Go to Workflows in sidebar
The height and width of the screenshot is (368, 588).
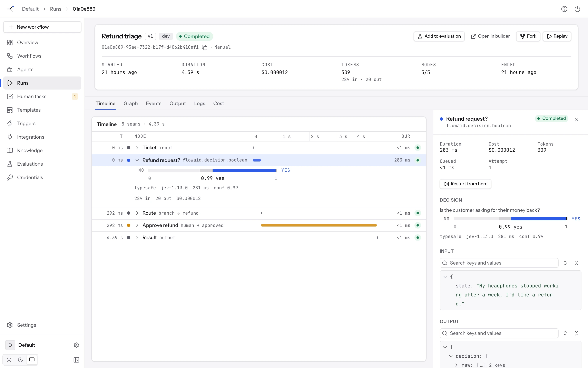pos(42,56)
